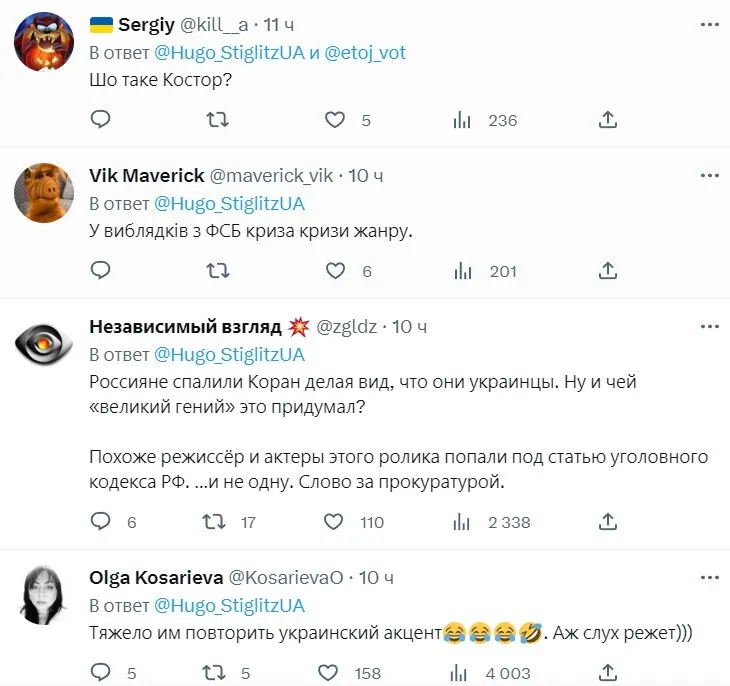Retweet Sergiy's reply about Костор
Screen dimensions: 730x686
[x=217, y=120]
